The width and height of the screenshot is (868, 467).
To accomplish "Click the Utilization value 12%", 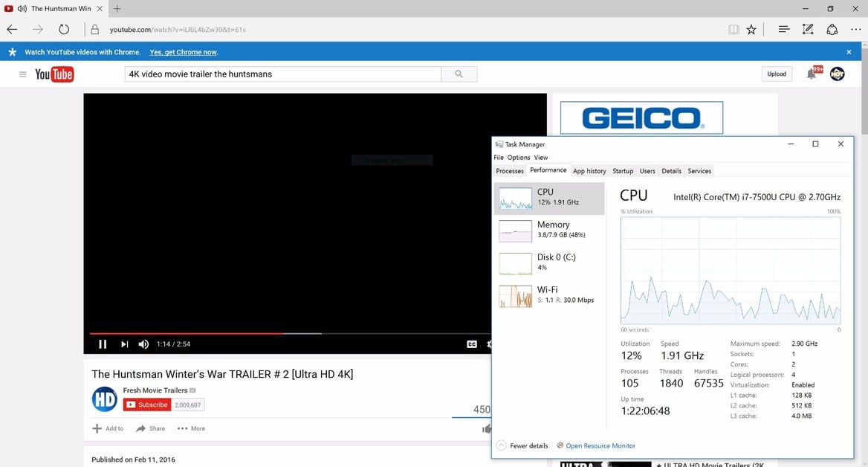I will 631,355.
